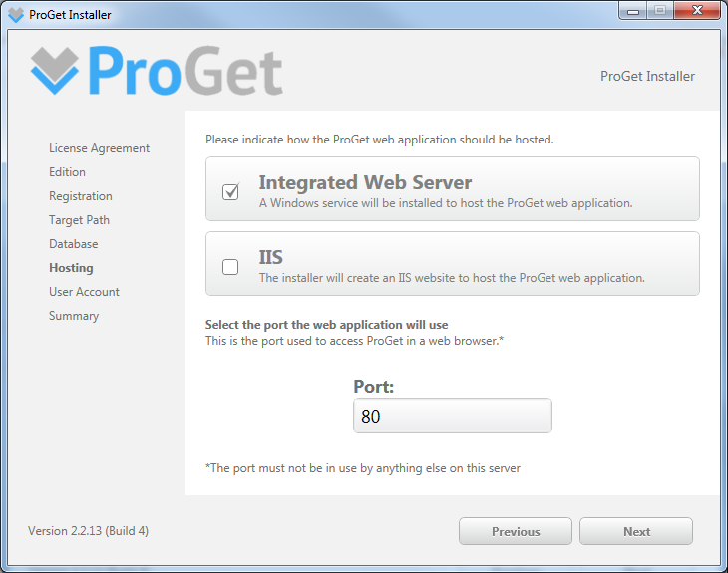Image resolution: width=728 pixels, height=573 pixels.
Task: Click 'This is the port used to access ProGet' text
Action: pos(354,341)
